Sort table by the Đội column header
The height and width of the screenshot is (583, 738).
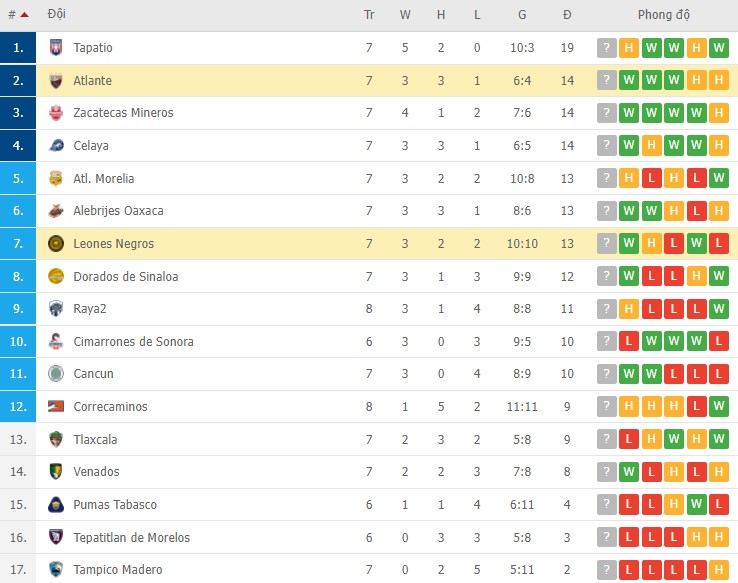click(57, 15)
